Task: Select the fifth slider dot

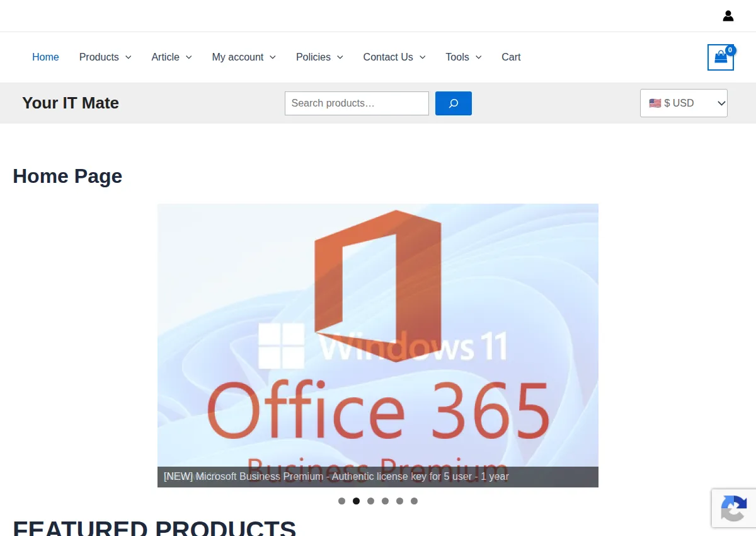Action: (x=399, y=501)
